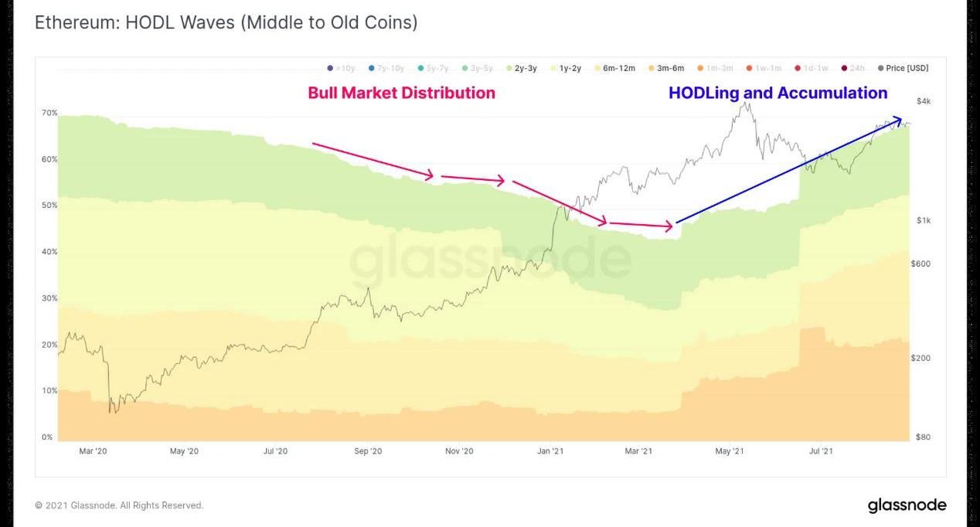
Task: Click the Jan '21 x-axis label
Action: click(550, 451)
